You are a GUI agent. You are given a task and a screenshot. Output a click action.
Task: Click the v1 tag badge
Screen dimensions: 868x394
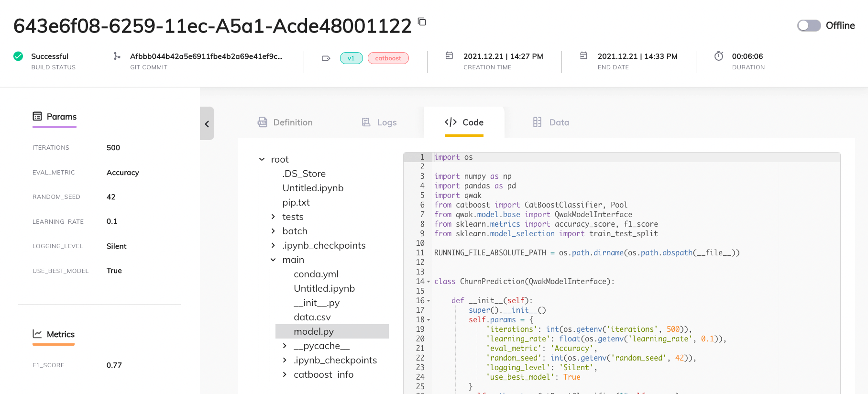pos(352,58)
